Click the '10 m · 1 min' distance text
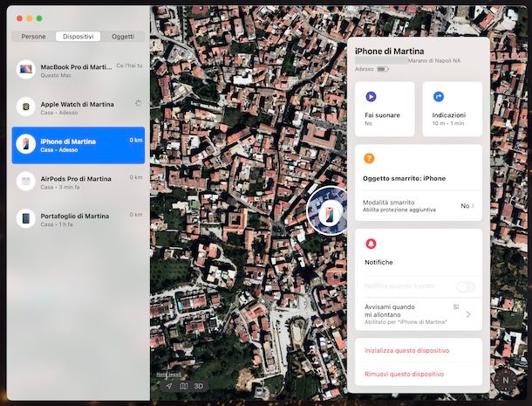The width and height of the screenshot is (532, 406). pos(448,123)
